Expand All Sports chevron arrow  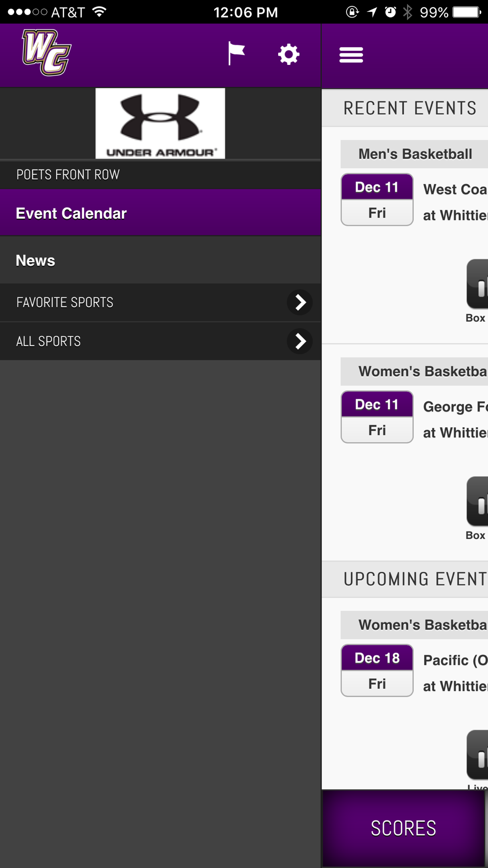[x=300, y=341]
